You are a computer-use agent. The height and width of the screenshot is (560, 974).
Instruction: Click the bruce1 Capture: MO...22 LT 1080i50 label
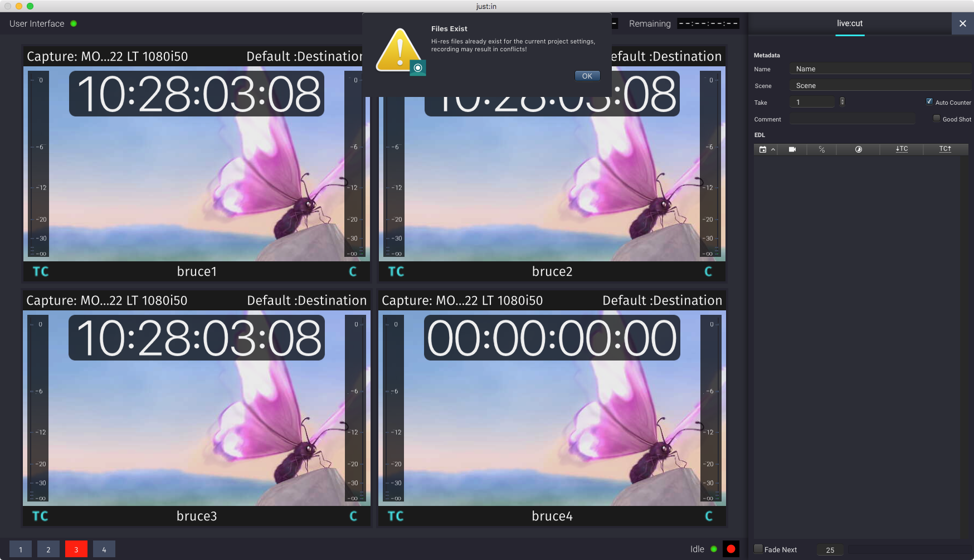(108, 56)
